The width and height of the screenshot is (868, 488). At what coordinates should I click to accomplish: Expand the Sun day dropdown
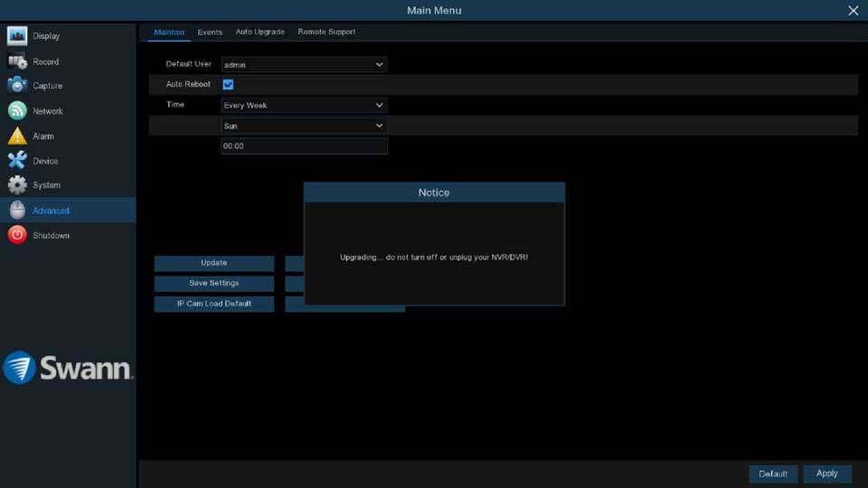pyautogui.click(x=304, y=127)
